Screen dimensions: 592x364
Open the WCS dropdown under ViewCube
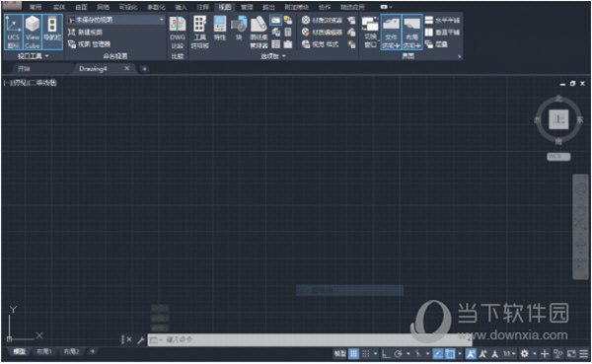558,156
